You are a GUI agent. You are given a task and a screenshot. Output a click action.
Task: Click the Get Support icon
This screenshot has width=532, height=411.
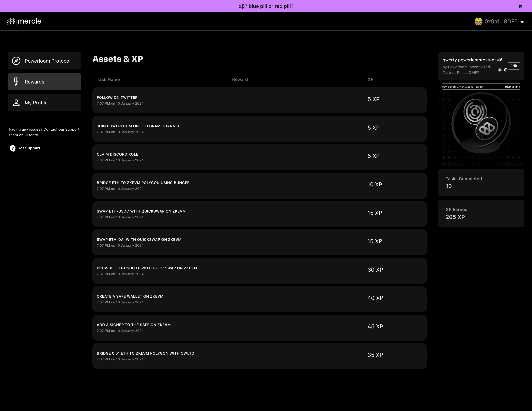click(12, 148)
